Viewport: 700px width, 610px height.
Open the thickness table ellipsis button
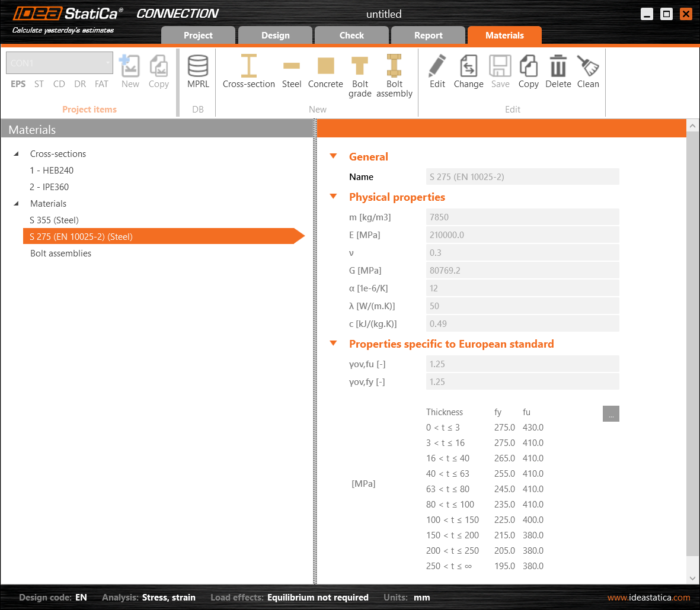click(610, 414)
